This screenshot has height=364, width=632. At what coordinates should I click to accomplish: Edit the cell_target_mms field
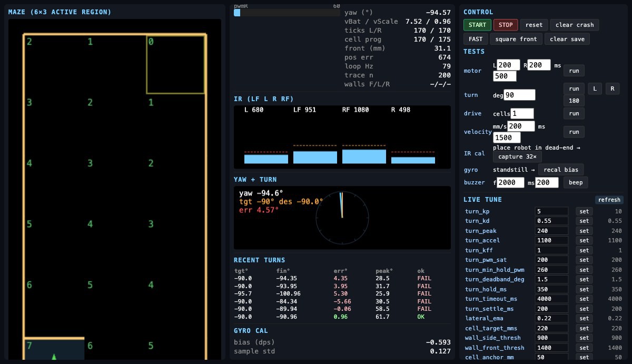click(x=551, y=328)
